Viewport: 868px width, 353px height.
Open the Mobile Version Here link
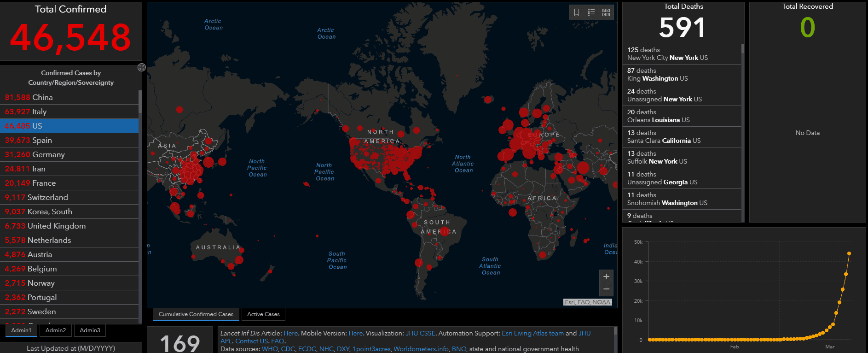pos(355,333)
